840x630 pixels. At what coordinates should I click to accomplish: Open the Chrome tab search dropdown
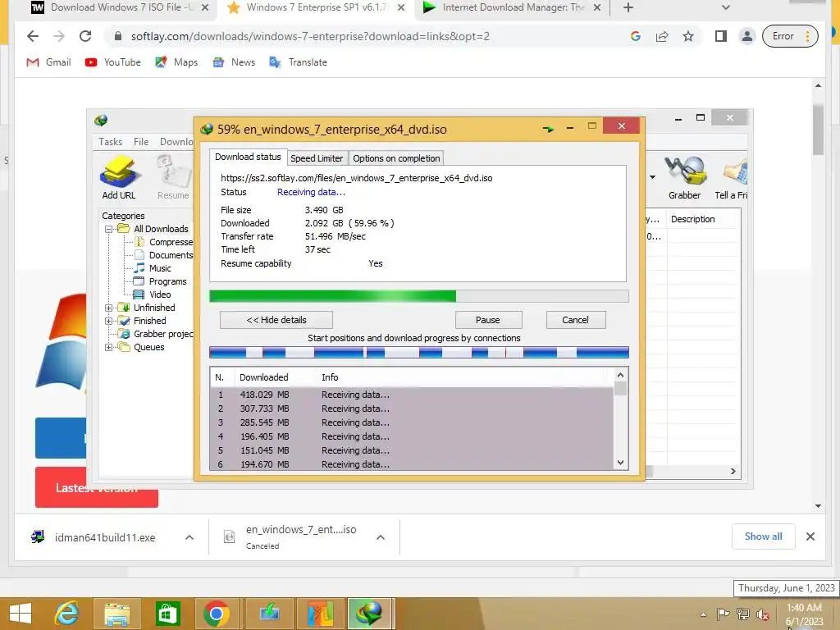[x=725, y=7]
